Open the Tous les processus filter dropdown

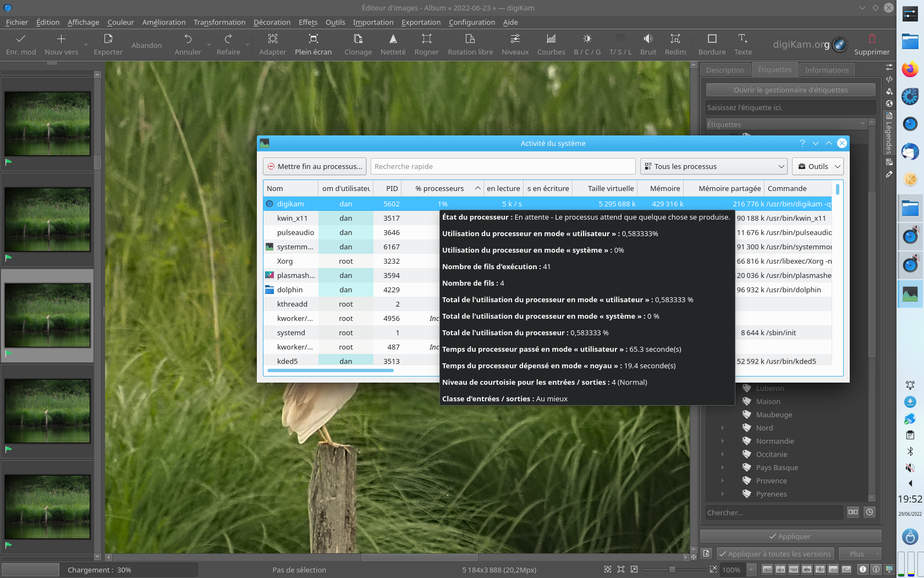tap(714, 166)
